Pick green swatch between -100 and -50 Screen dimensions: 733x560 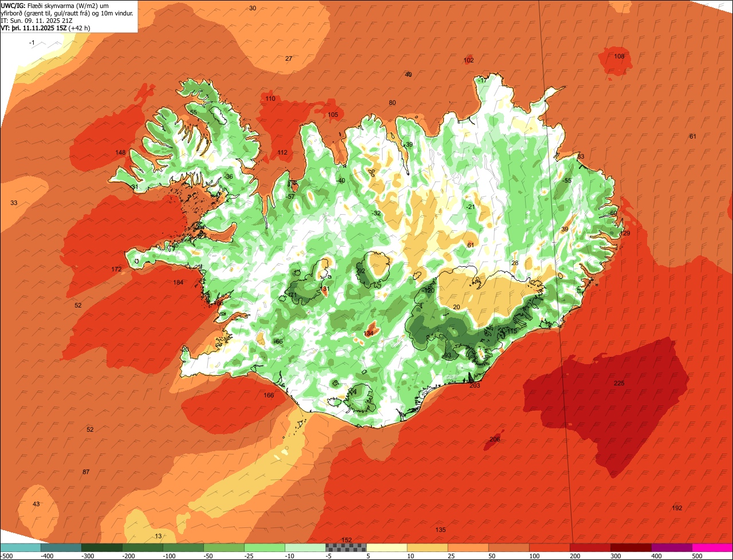[x=183, y=547]
